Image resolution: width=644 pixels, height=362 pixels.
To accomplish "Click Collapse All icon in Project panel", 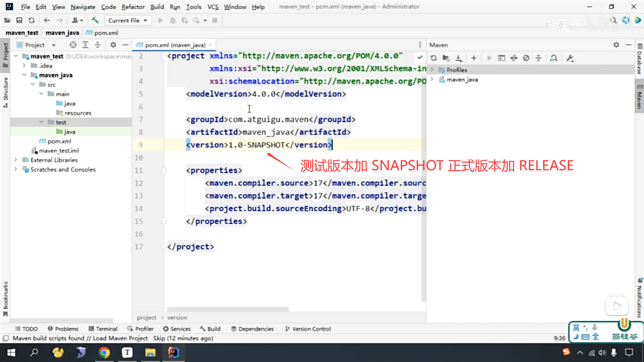I will coord(98,45).
